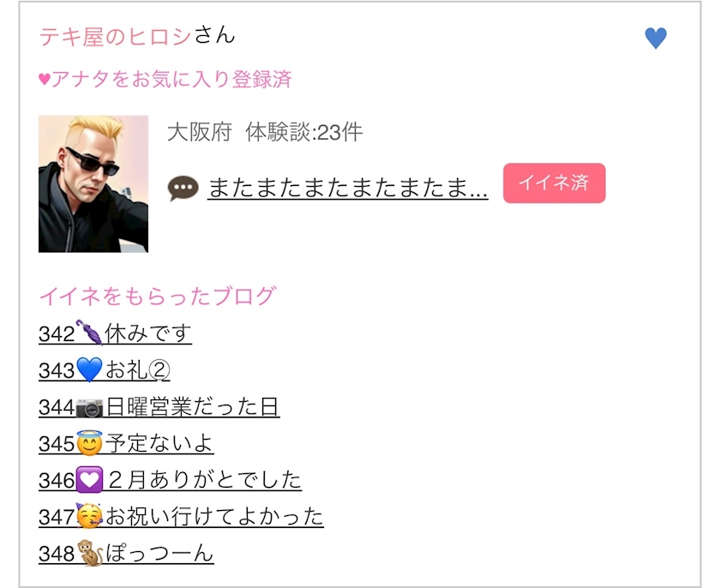Click the speech bubble comment icon
This screenshot has height=588, width=720.
tap(183, 189)
